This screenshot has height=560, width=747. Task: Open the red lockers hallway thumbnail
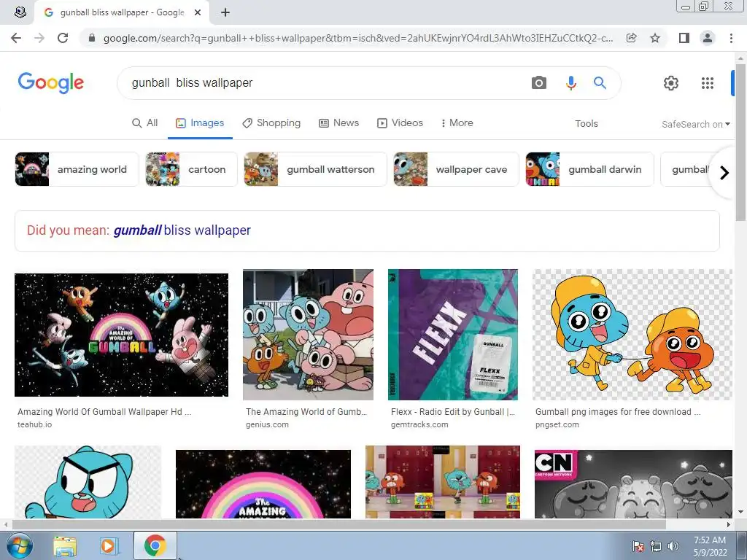coord(443,482)
